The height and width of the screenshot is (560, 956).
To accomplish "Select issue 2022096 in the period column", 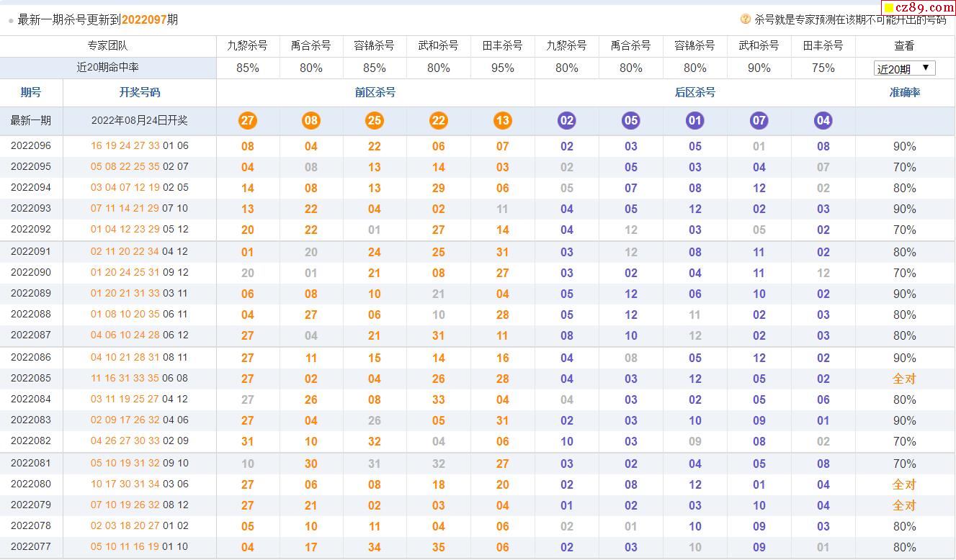I will point(31,145).
